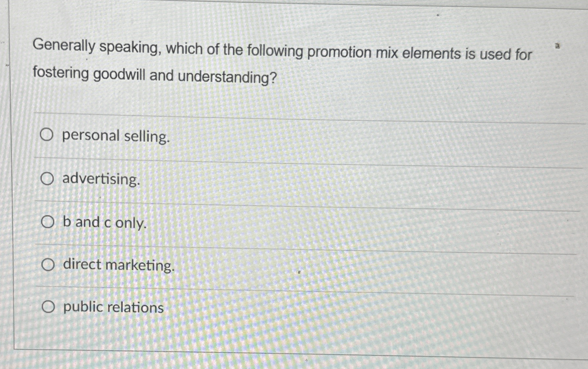Click the 'direct marketing.' answer text
The width and height of the screenshot is (588, 369).
[x=119, y=266]
